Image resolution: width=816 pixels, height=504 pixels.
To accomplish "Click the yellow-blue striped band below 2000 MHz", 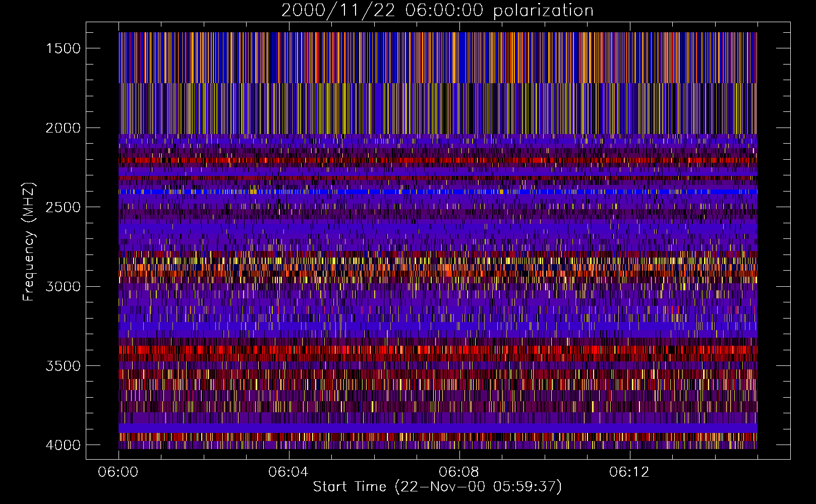I will tap(438, 108).
